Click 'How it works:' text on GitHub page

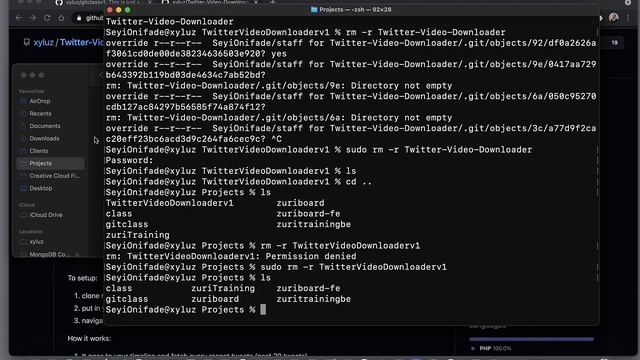pos(89,338)
